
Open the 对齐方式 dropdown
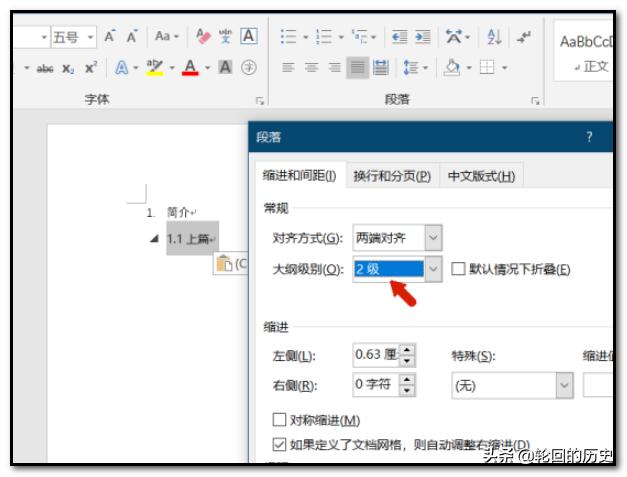pyautogui.click(x=432, y=238)
